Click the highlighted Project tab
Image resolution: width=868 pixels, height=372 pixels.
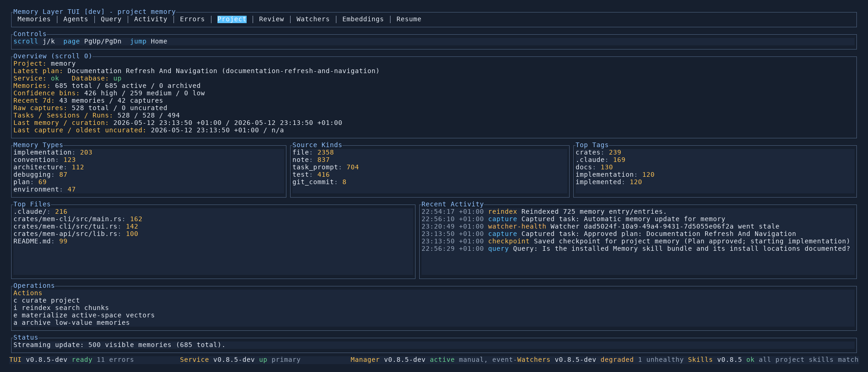[232, 19]
